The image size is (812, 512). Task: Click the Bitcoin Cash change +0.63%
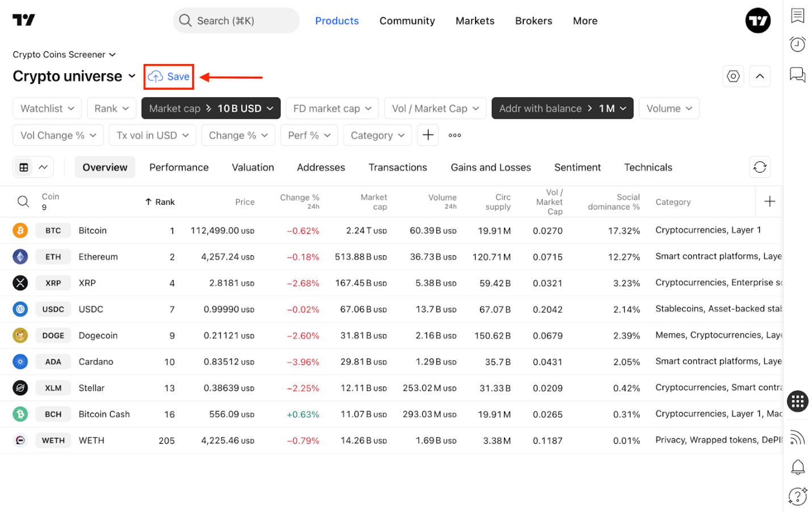click(303, 414)
